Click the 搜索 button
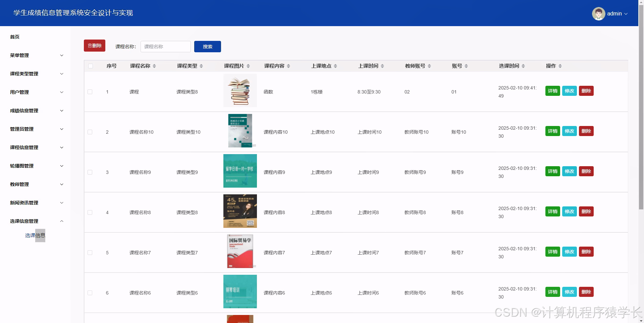The height and width of the screenshot is (323, 644). [207, 46]
